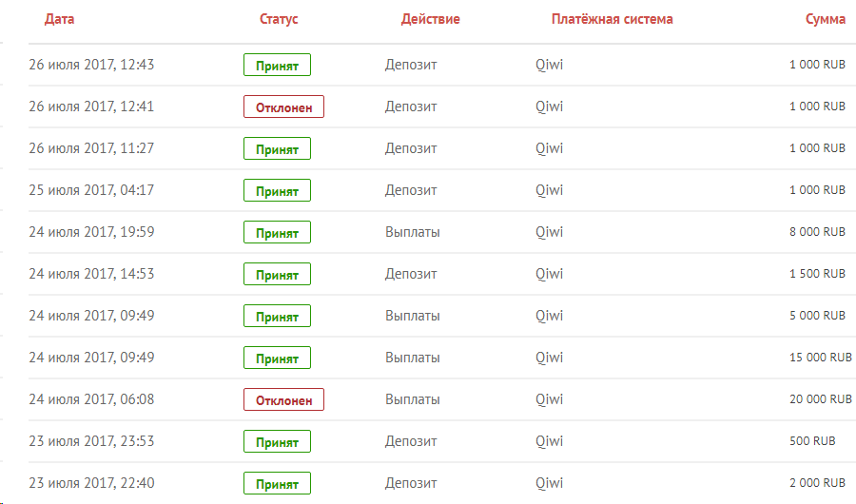Click the 500 RUB deposit amount
The width and height of the screenshot is (856, 504).
click(x=812, y=441)
